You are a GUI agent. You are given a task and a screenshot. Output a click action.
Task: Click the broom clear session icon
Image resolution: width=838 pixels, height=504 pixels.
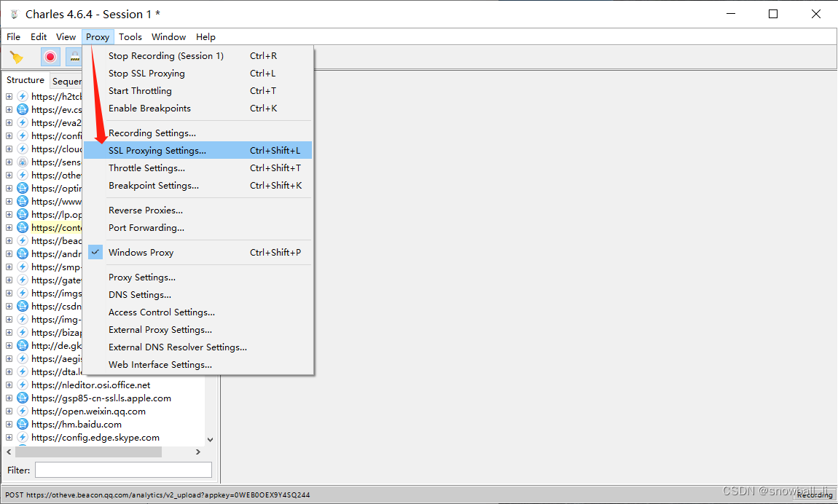(x=17, y=57)
